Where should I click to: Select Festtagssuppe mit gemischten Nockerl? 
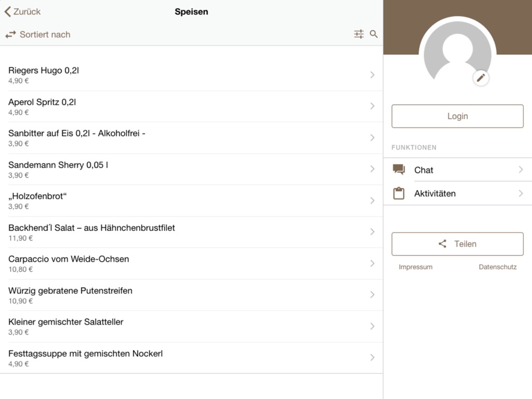192,358
